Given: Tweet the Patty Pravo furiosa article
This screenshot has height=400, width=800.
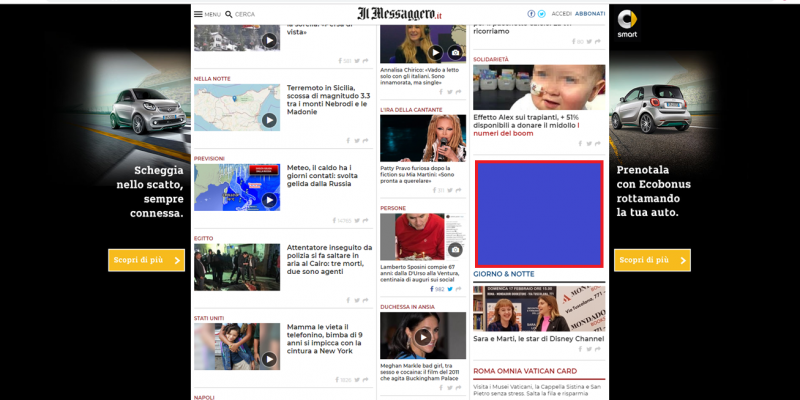Looking at the screenshot, I should tap(450, 190).
